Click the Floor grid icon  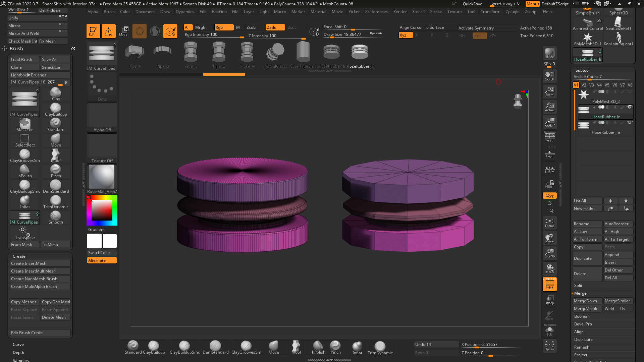(549, 154)
